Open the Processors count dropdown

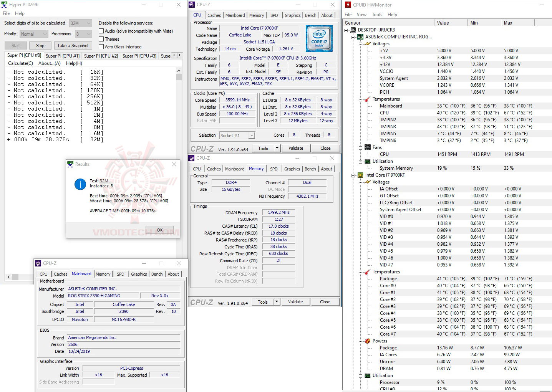83,34
